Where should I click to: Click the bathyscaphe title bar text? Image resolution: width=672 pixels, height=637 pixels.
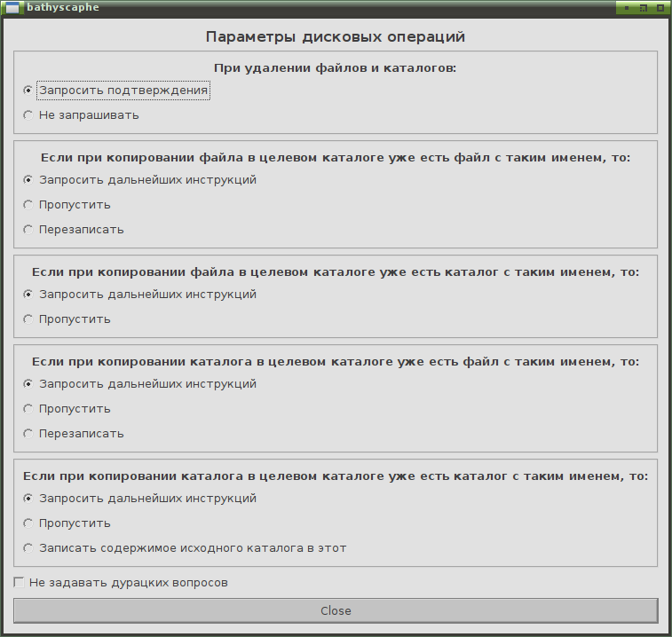point(63,7)
